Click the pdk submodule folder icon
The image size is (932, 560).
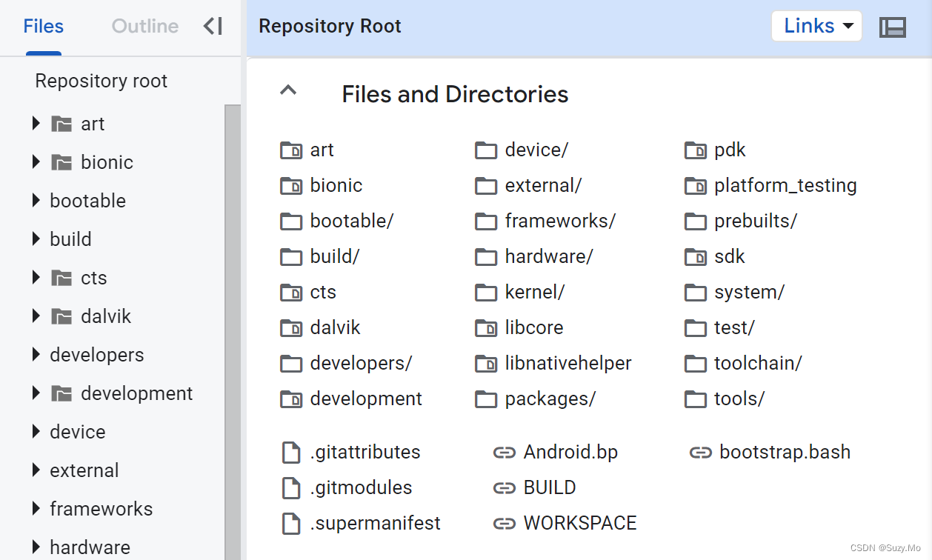696,150
